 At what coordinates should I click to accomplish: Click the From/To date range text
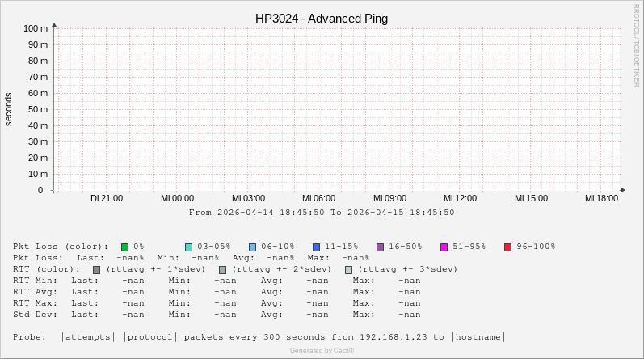[322, 213]
